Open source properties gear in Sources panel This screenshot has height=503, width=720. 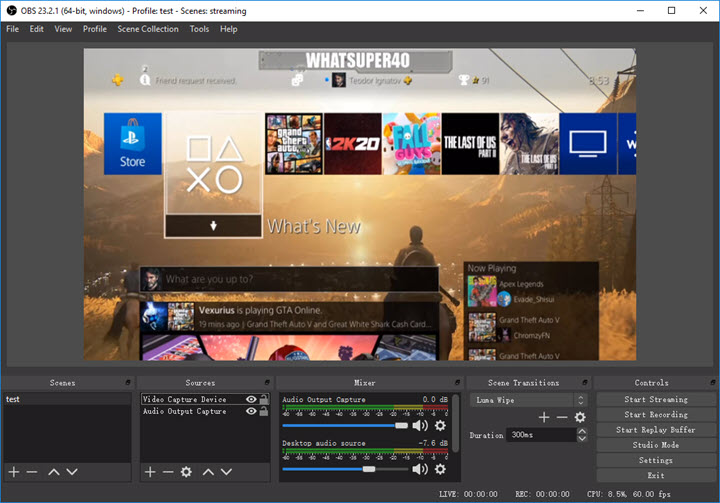[186, 471]
